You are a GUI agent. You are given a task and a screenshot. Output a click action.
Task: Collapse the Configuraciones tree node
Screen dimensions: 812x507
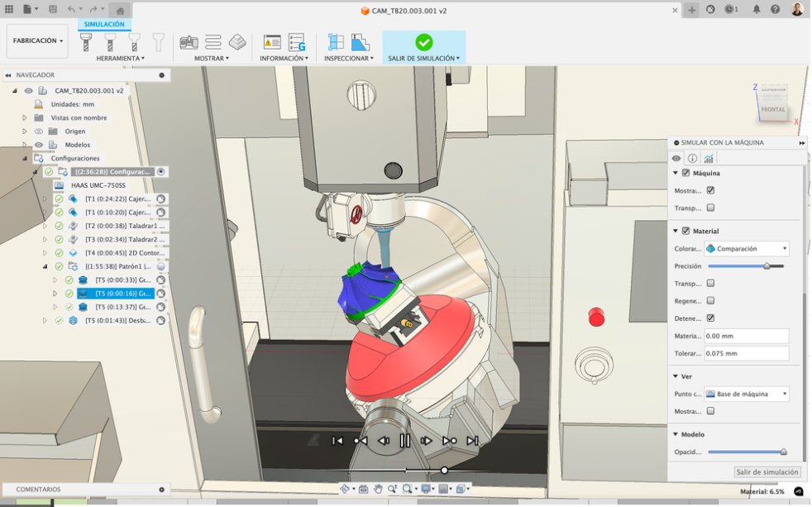[24, 159]
